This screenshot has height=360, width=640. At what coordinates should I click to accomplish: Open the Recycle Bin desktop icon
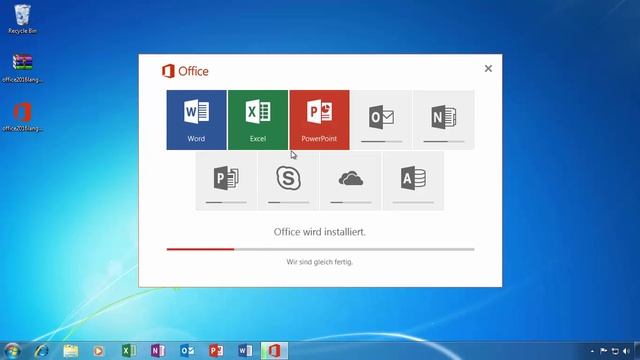coord(22,19)
